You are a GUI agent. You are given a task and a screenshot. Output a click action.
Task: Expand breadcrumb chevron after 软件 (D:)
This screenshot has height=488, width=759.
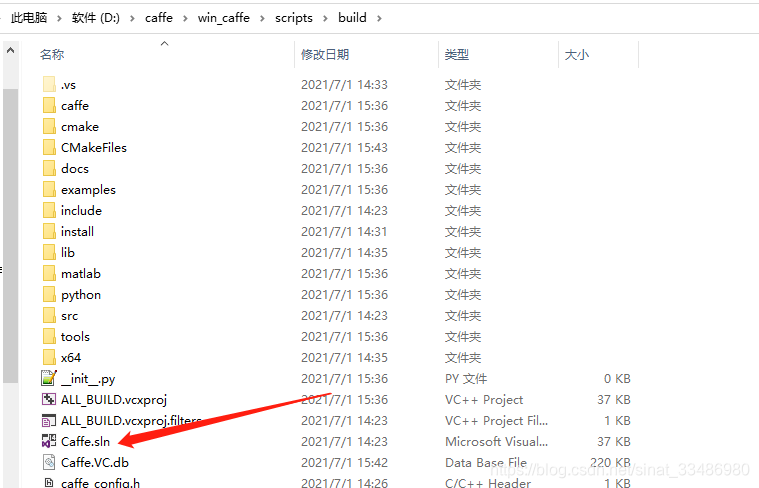(132, 18)
